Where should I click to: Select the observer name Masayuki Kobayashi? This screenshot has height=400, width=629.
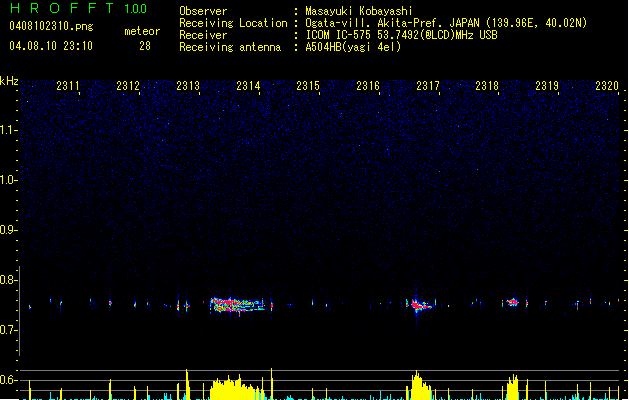pyautogui.click(x=359, y=11)
